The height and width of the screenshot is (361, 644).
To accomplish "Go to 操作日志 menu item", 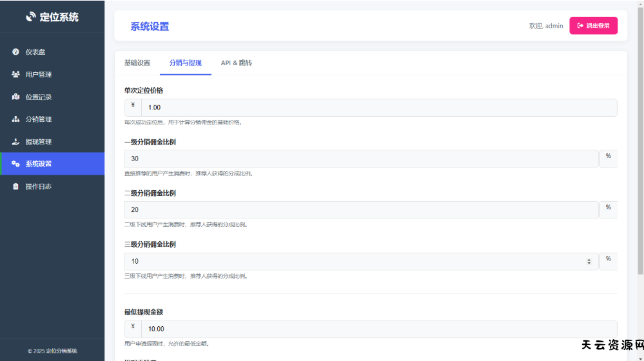I will pyautogui.click(x=39, y=186).
